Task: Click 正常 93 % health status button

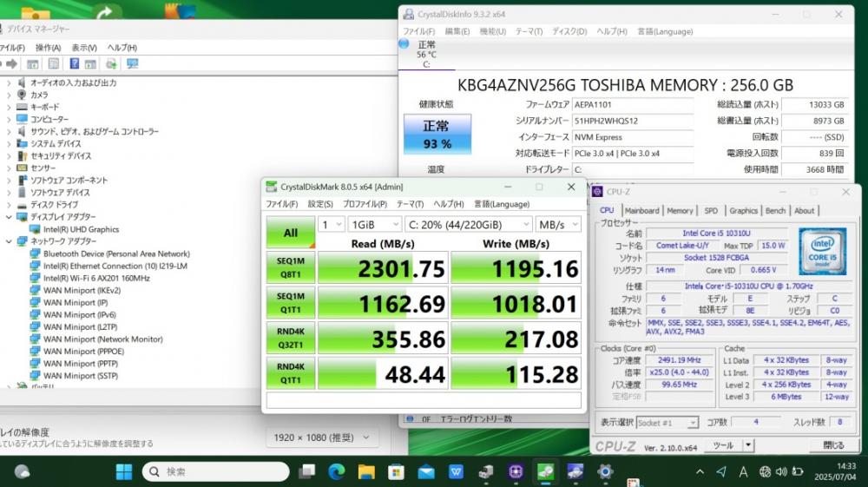Action: pos(437,134)
